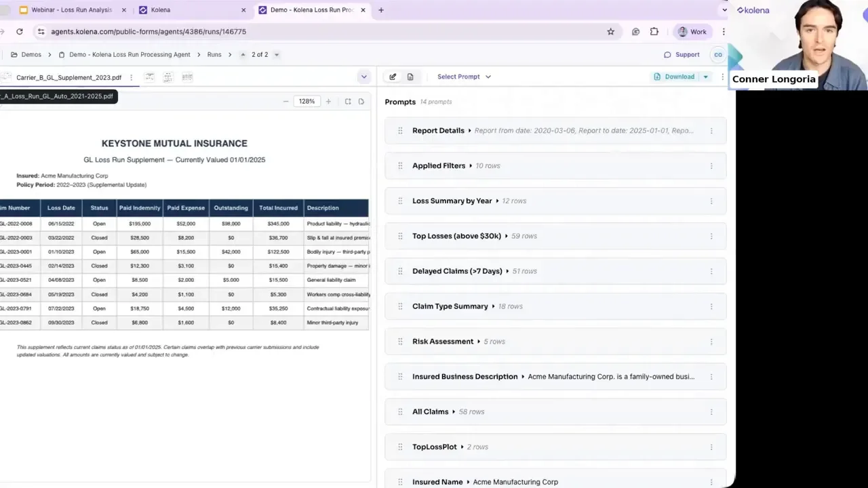Image resolution: width=868 pixels, height=488 pixels.
Task: Open options beside Carrier_B_GL_Supplement_2023.pdf filename
Action: [x=131, y=77]
